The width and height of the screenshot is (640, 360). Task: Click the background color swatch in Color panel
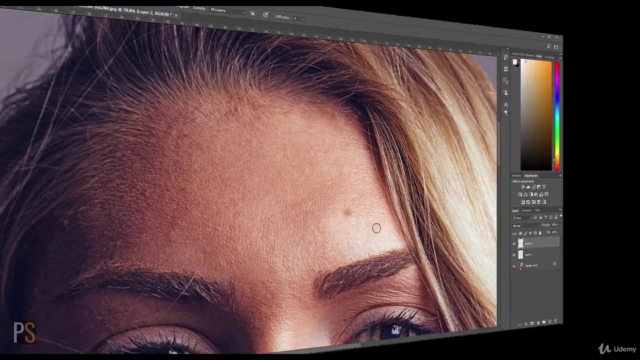pos(518,65)
